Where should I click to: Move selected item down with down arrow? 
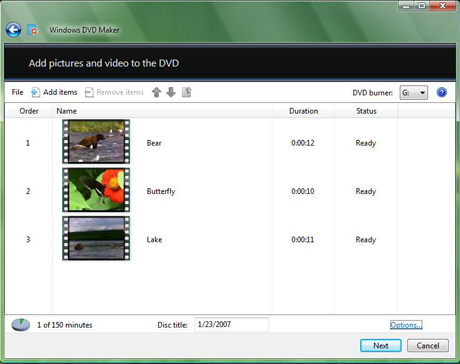(x=171, y=92)
